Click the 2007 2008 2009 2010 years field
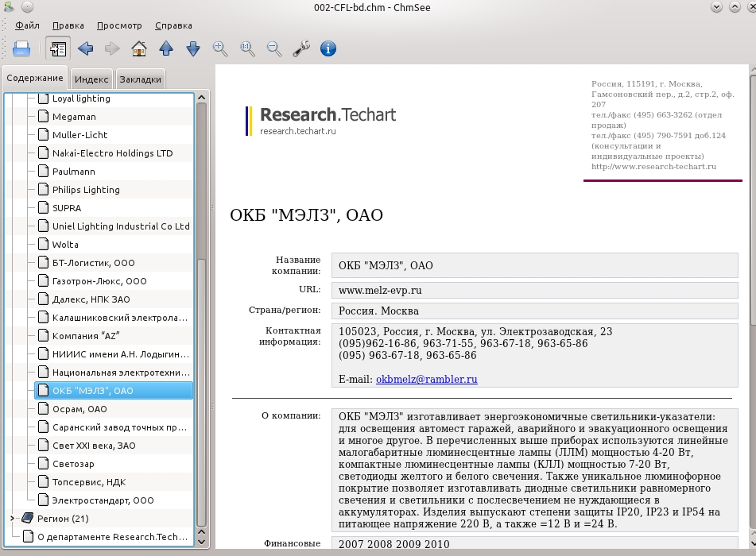 tap(535, 543)
